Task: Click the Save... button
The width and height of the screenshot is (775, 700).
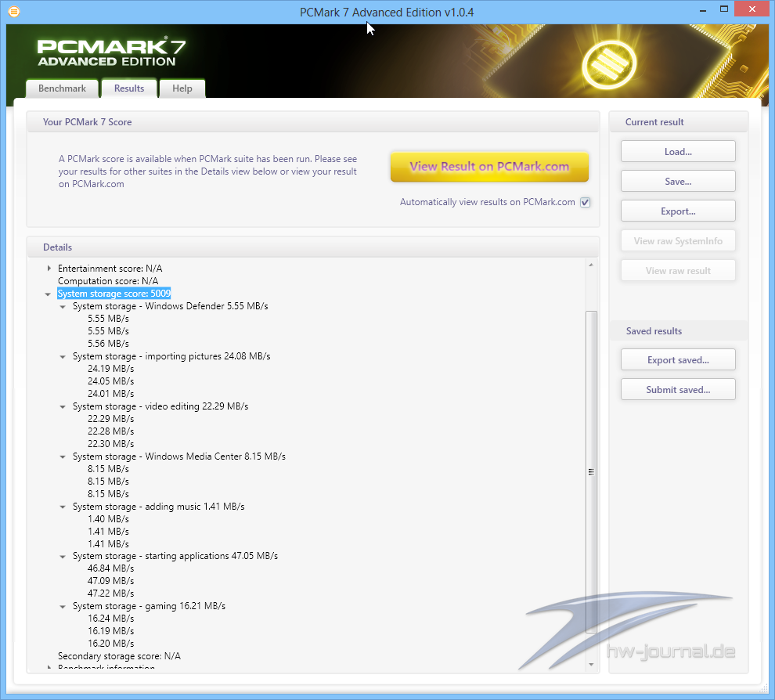Action: point(678,181)
